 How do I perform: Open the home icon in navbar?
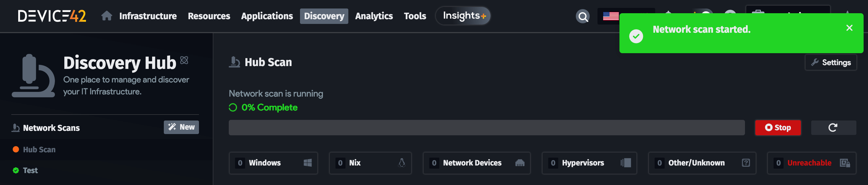click(106, 16)
